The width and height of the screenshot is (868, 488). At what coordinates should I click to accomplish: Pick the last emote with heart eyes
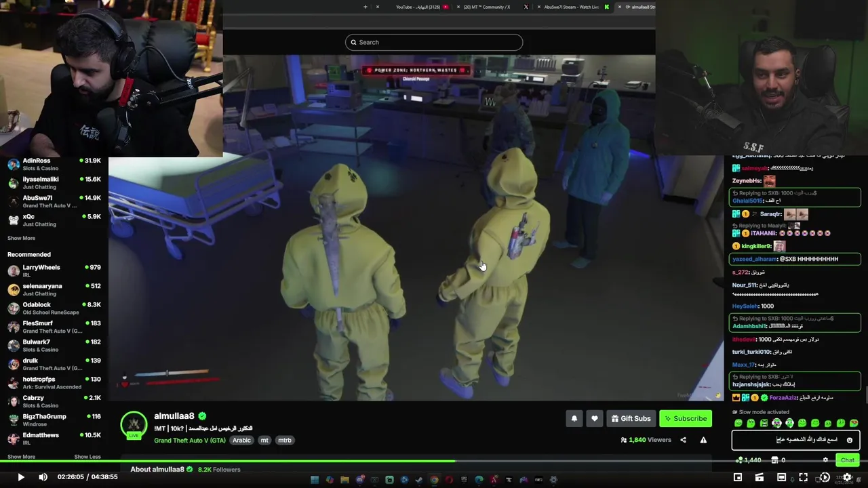(x=854, y=423)
